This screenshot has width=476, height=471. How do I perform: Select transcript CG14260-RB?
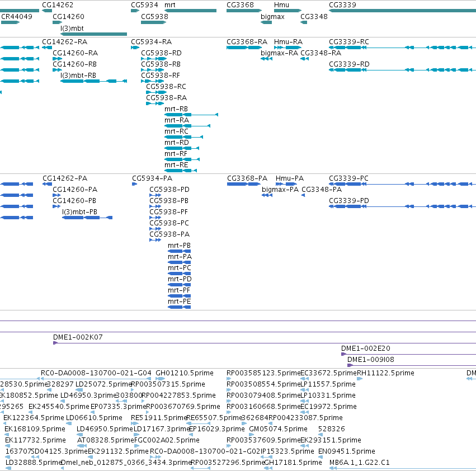[58, 70]
